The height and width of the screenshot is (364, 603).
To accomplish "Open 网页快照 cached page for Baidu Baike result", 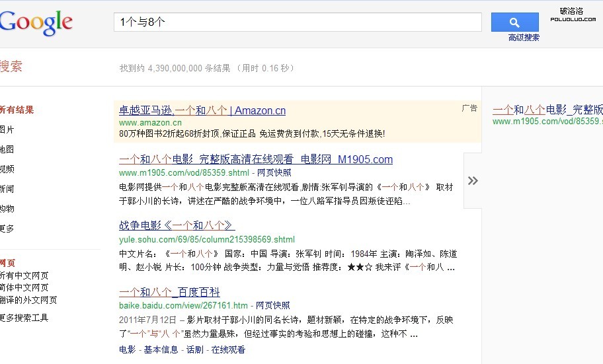I will pos(272,305).
